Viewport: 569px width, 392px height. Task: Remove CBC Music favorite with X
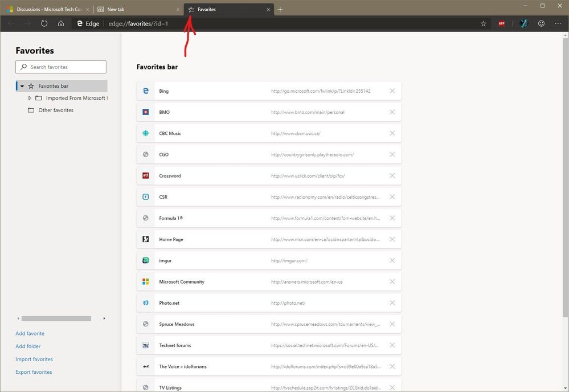coord(392,133)
